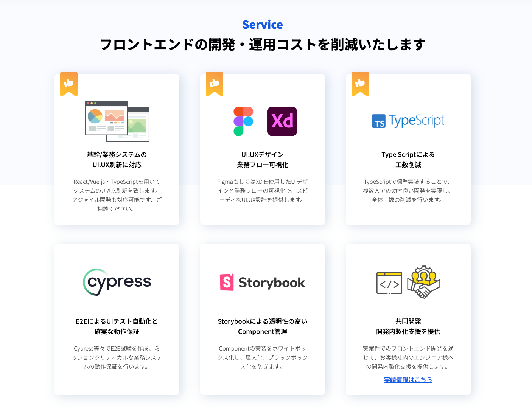Screen dimensions: 532x413
Task: Click the 基幹/業務システムの UI.UX刷新 title
Action: pyautogui.click(x=117, y=160)
